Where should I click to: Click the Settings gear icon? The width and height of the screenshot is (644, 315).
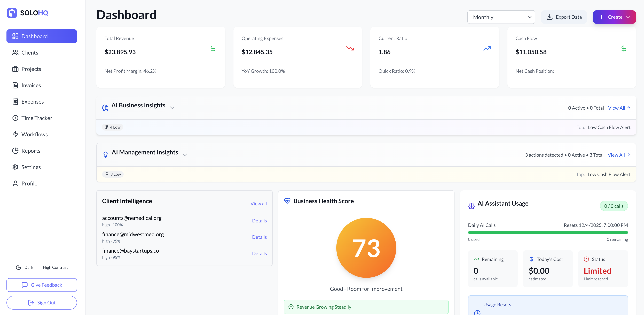tap(15, 167)
